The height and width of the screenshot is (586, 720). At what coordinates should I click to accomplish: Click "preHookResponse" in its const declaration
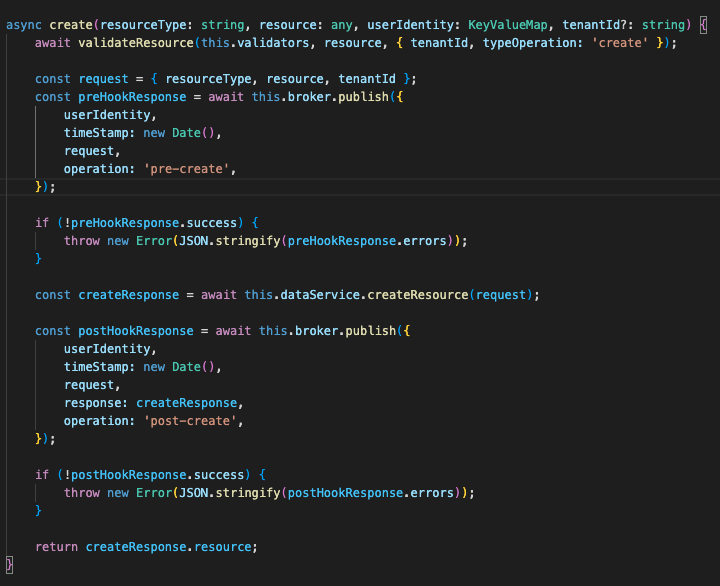coord(132,97)
